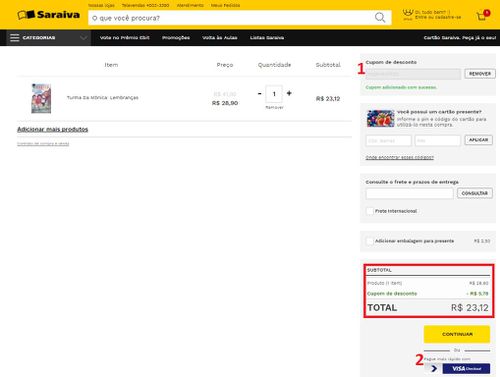Open Nossas lojas top link
The image size is (500, 377).
pos(101,5)
